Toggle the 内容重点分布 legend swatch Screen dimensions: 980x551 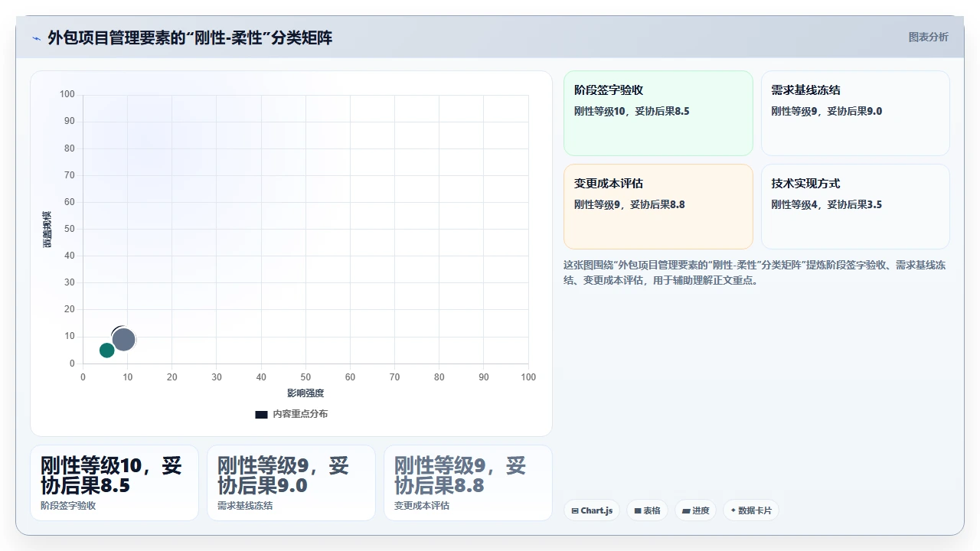[261, 414]
